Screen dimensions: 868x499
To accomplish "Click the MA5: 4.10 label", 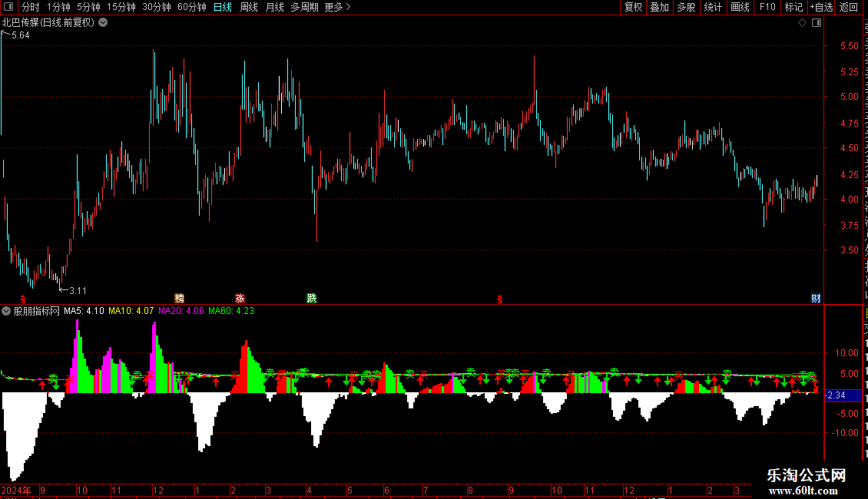I will (x=84, y=311).
